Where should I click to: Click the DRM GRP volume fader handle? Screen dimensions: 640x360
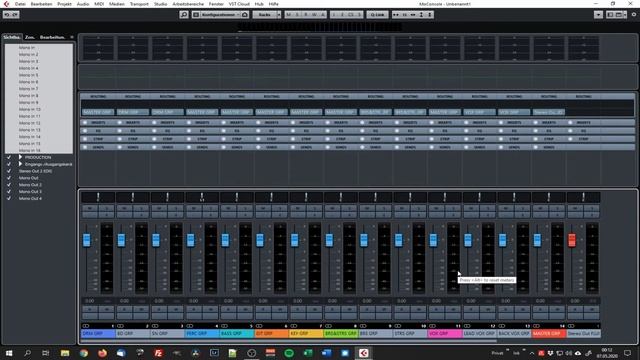(x=87, y=240)
